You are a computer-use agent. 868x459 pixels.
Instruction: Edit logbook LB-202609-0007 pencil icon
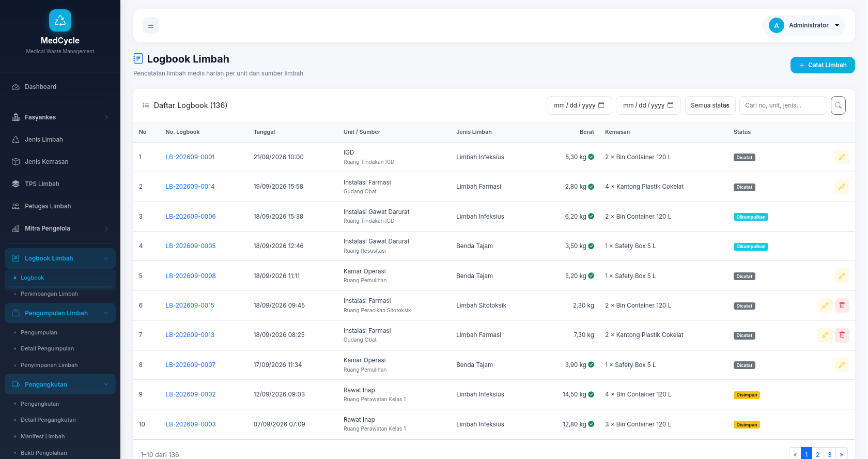point(842,365)
